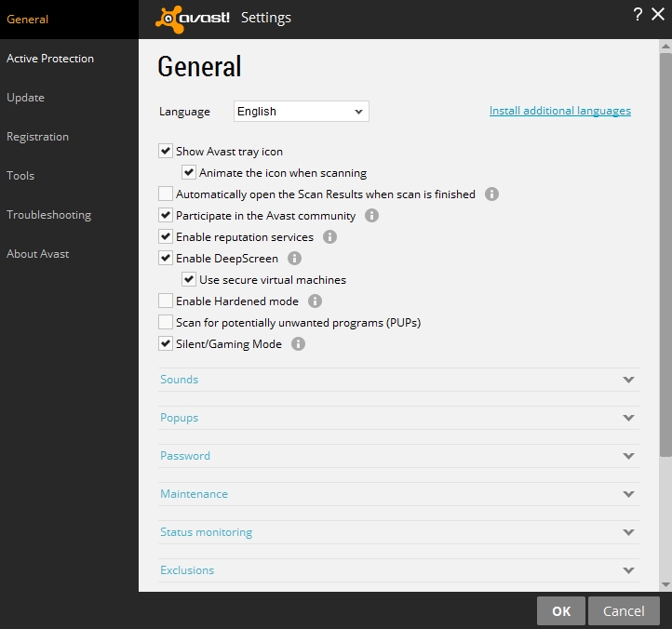Show info icon for Silent/Gaming Mode
The image size is (672, 629).
(x=298, y=344)
